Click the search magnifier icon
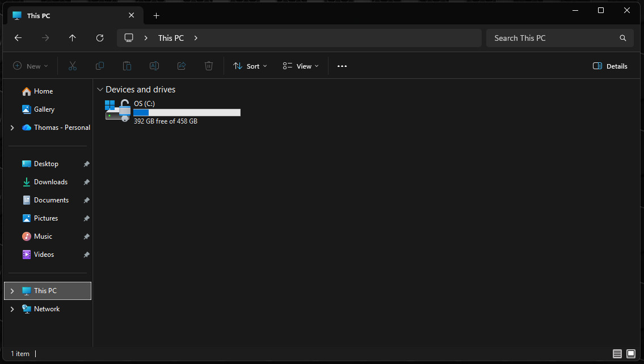644x364 pixels. (622, 38)
